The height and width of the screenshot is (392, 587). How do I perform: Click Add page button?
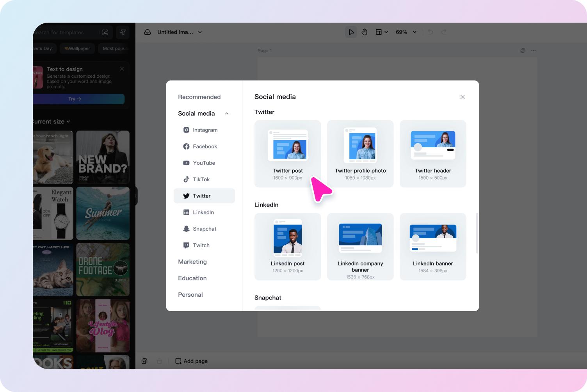coord(191,361)
